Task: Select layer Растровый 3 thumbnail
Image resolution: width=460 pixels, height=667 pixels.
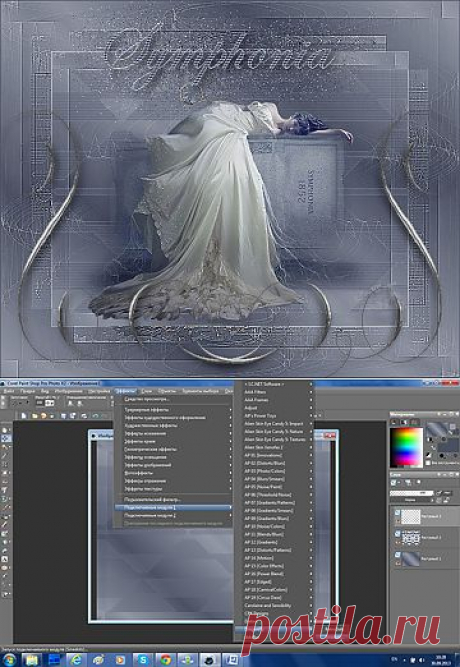Action: point(411,516)
